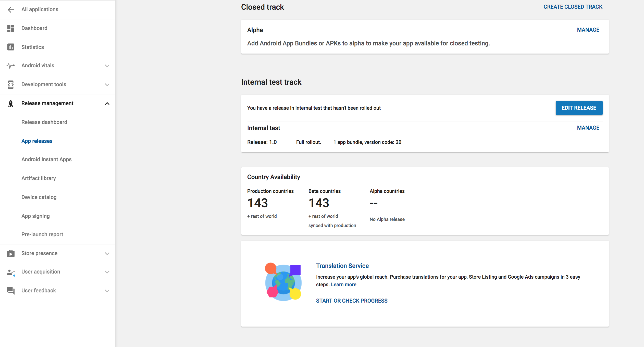Collapse the Release management chevron
Image resolution: width=644 pixels, height=347 pixels.
[107, 103]
